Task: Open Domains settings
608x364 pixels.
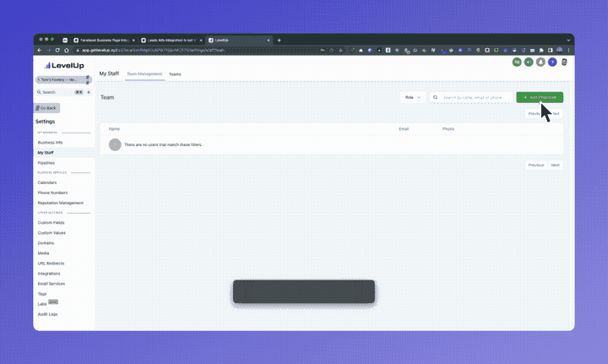Action: tap(46, 243)
